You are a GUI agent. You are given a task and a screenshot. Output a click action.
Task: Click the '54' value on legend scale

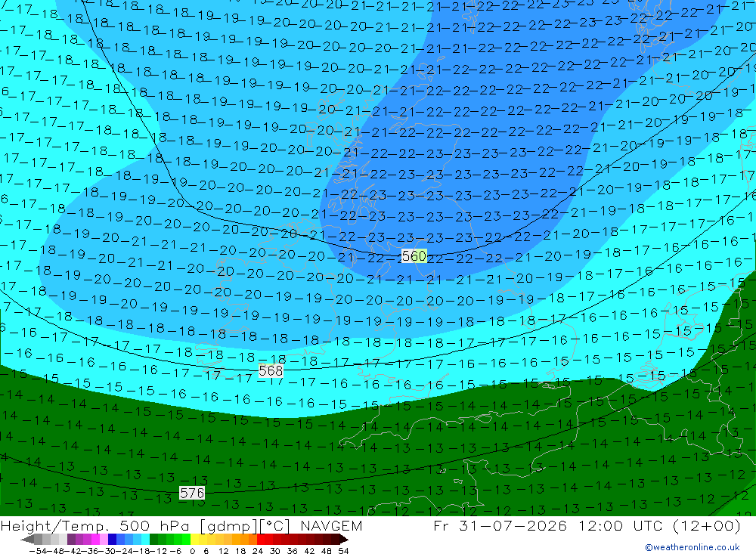click(343, 551)
